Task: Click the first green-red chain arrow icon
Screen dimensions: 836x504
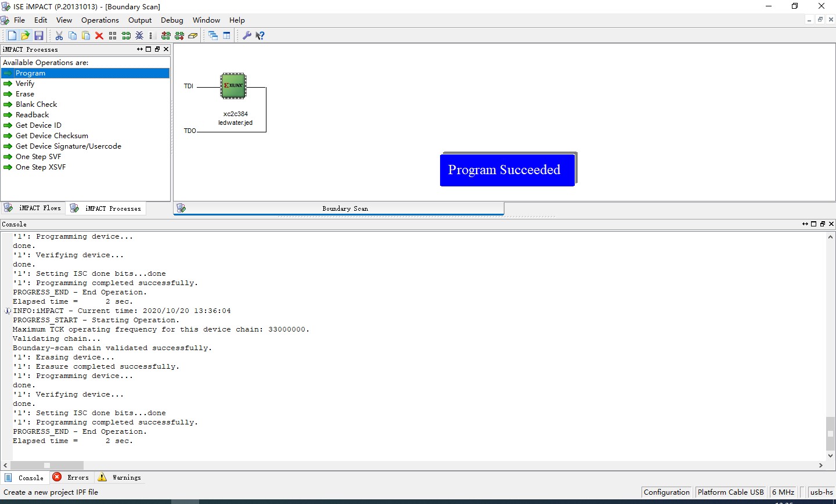Action: pos(166,35)
